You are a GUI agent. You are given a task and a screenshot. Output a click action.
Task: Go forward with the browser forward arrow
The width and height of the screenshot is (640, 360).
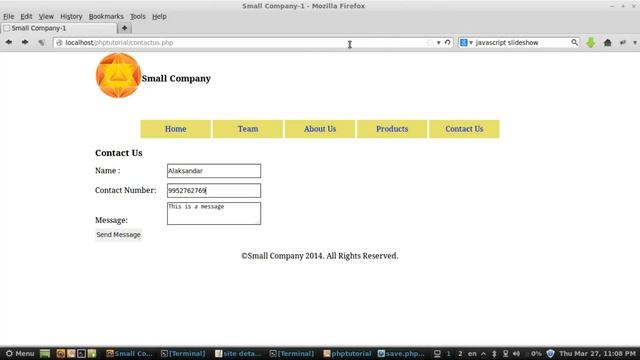click(x=25, y=42)
